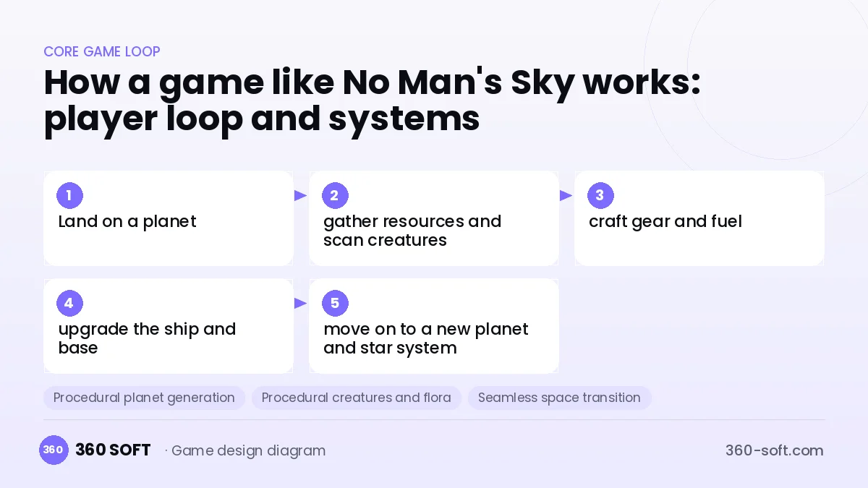Click the 'Procedural planet generation' tag

(x=144, y=398)
